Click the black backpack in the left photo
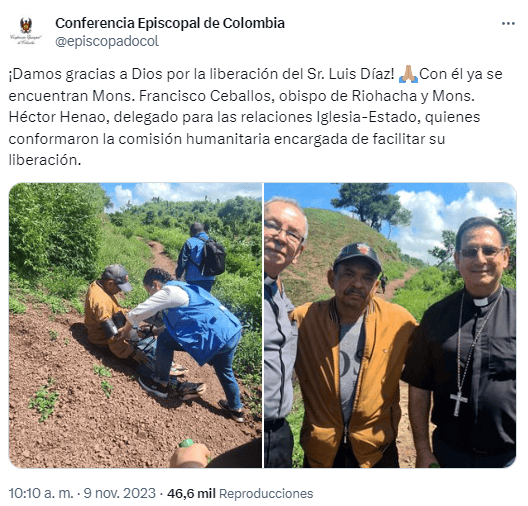The image size is (528, 506). click(212, 257)
